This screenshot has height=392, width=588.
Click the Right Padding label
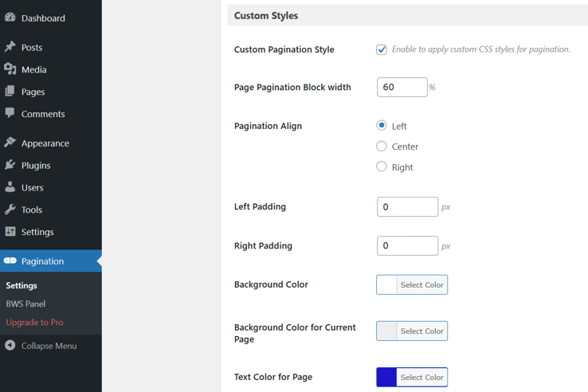click(x=263, y=245)
